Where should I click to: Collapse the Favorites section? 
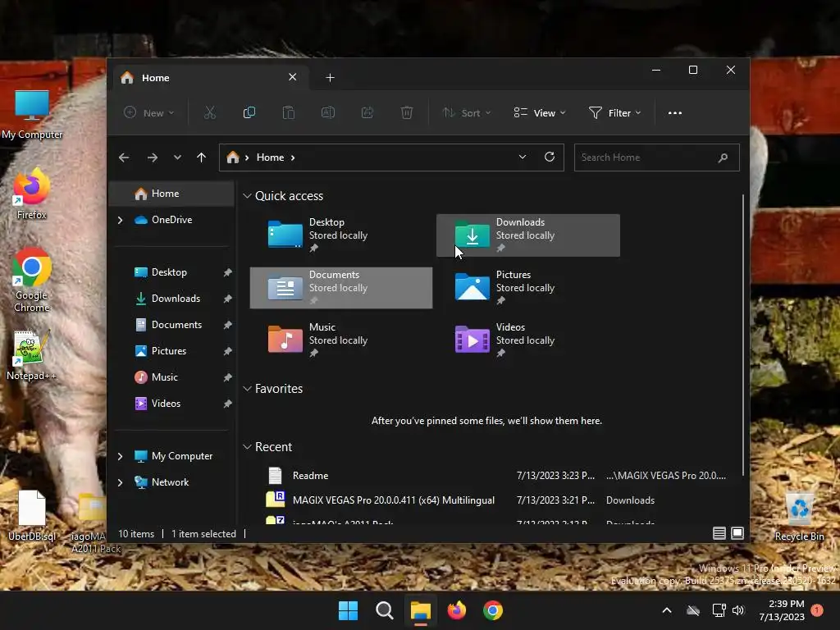[x=247, y=389]
